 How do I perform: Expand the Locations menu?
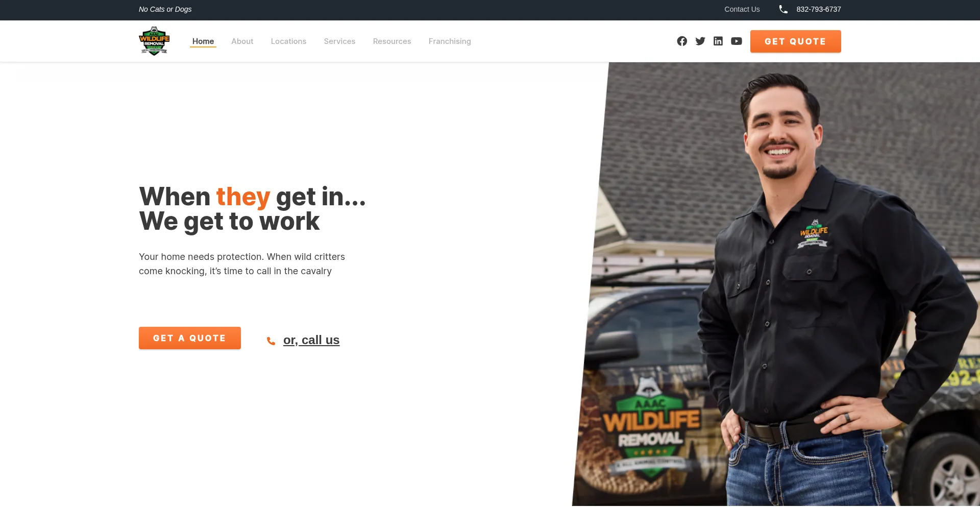tap(288, 41)
